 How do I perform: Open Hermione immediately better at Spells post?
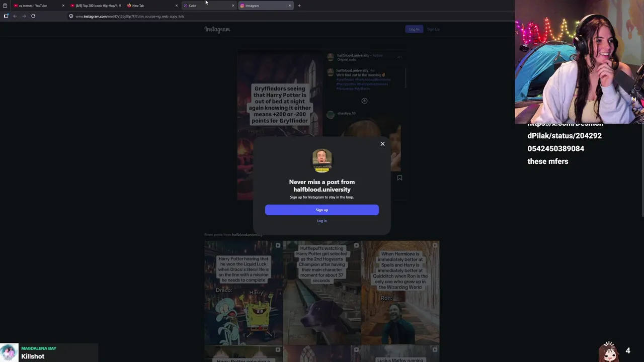pos(400,292)
